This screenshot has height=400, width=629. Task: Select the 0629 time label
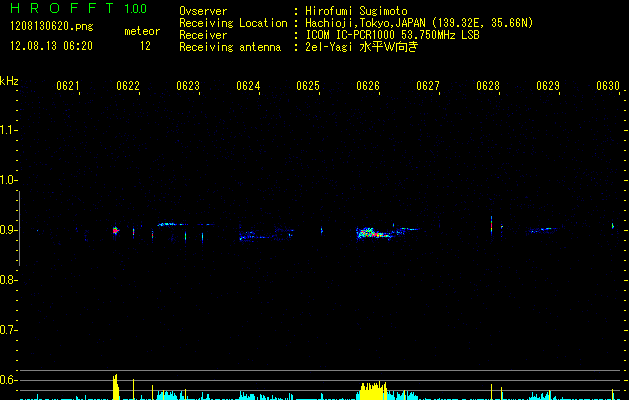[x=548, y=86]
